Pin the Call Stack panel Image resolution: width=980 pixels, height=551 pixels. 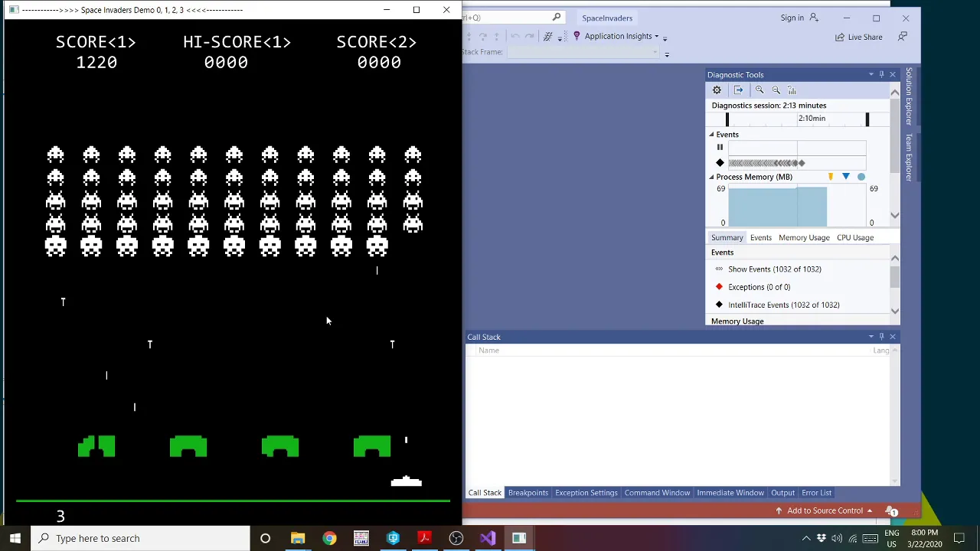pos(881,337)
